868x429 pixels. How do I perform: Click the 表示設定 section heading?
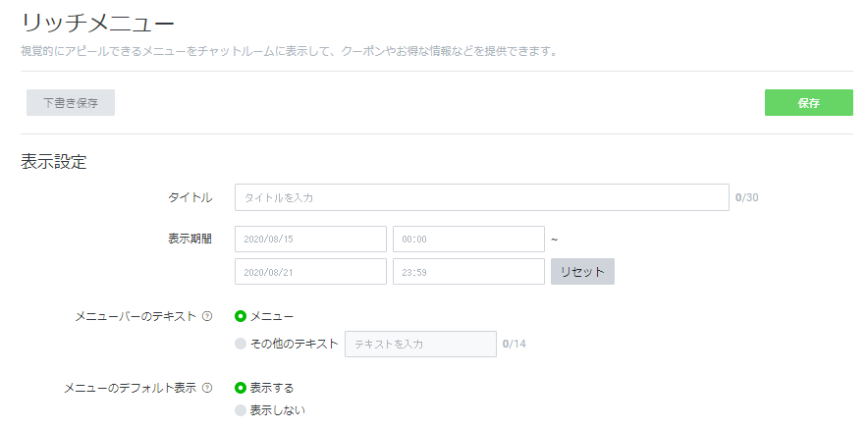54,162
